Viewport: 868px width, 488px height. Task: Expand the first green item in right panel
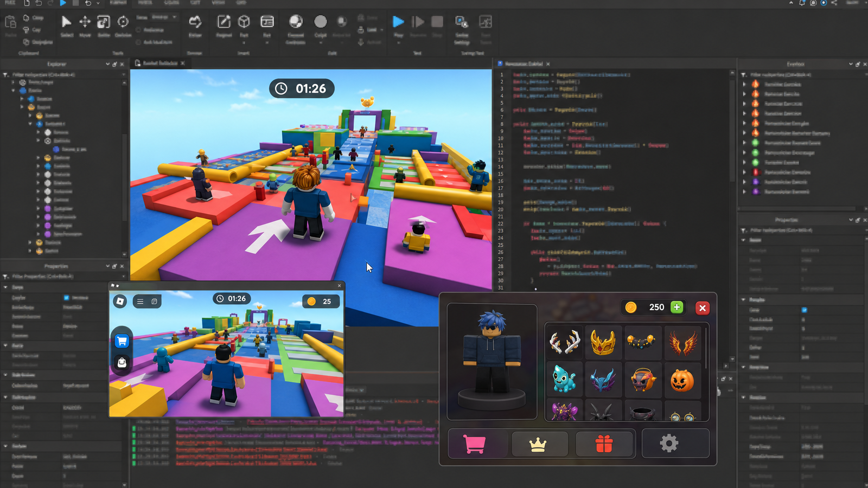pyautogui.click(x=744, y=143)
